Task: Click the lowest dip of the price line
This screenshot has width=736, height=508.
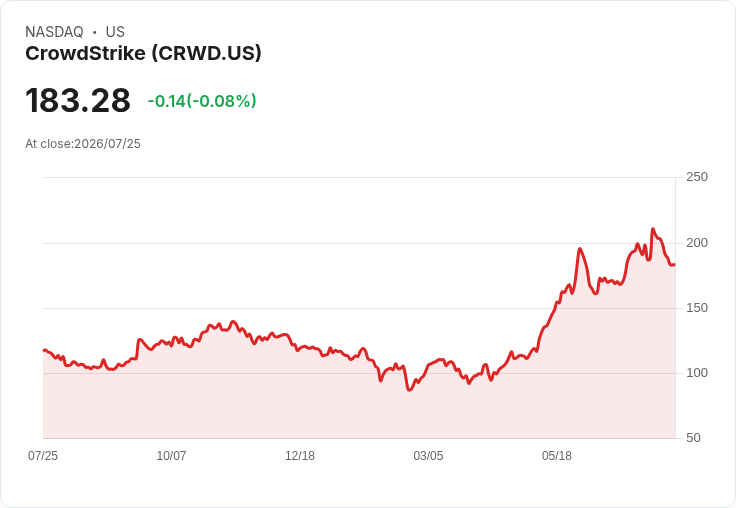Action: [x=409, y=390]
